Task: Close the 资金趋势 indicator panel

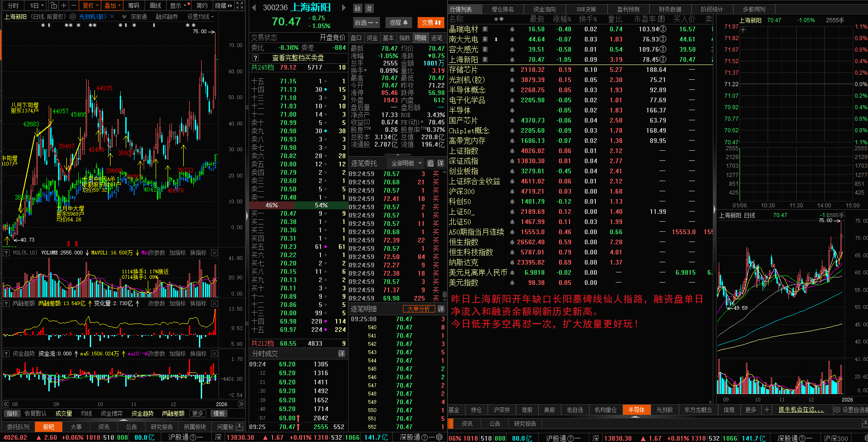Action: (x=214, y=354)
